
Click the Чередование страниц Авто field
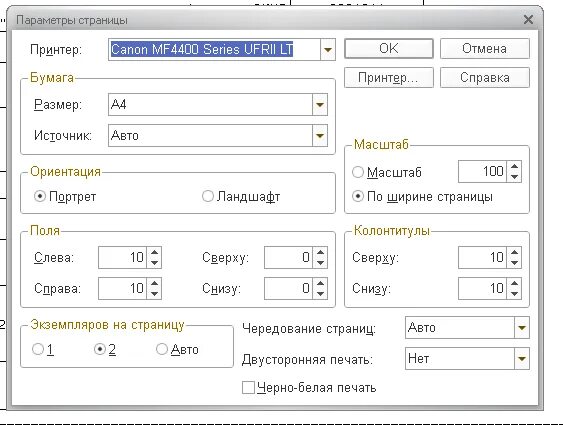[x=460, y=328]
